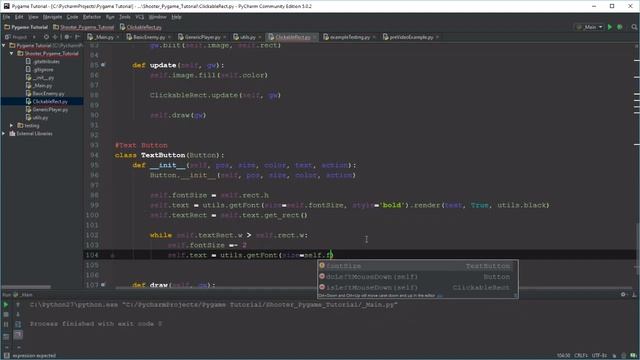Close the utils.py editor tab
The height and width of the screenshot is (360, 640).
coord(260,37)
